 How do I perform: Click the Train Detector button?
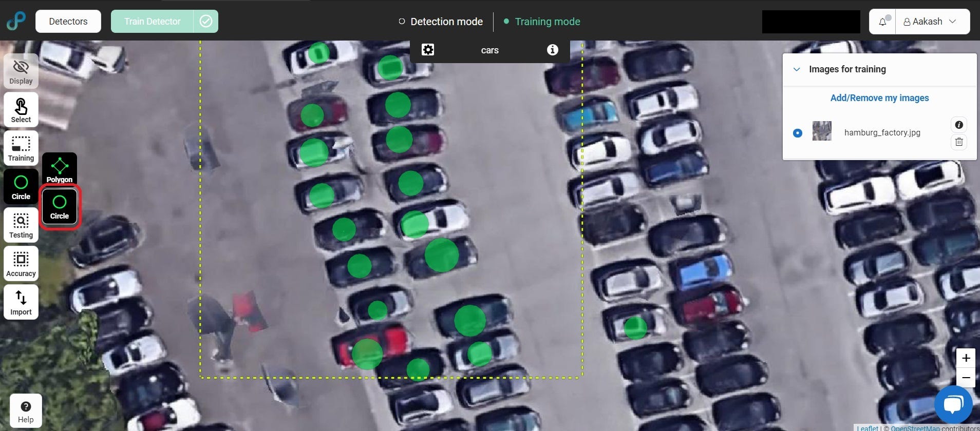(152, 22)
